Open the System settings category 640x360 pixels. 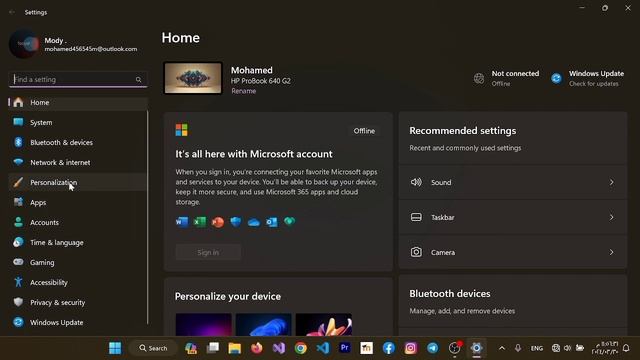[x=78, y=122]
